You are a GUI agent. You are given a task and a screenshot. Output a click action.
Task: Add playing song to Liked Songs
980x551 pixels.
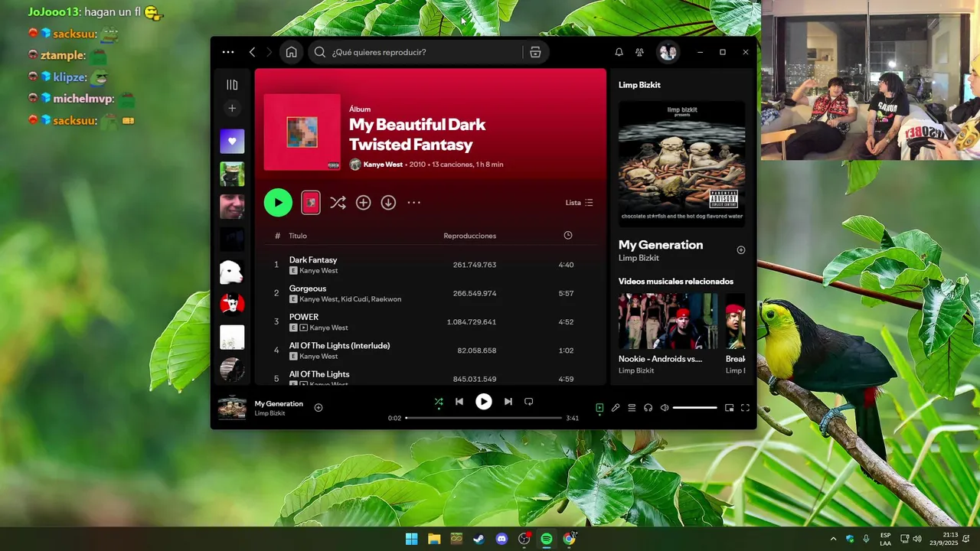coord(318,408)
